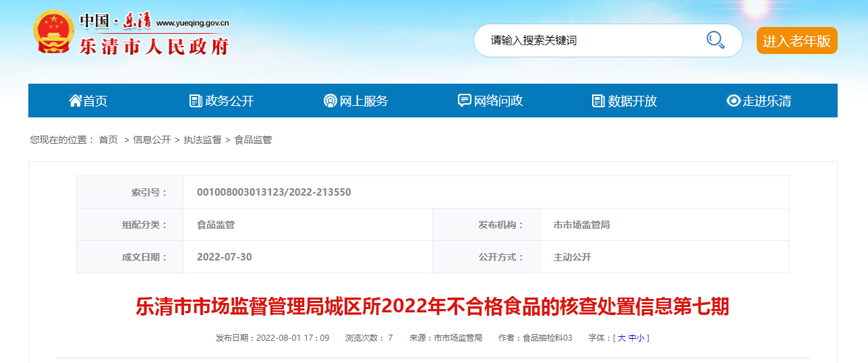The height and width of the screenshot is (363, 868).
Task: Go to 网上服务 in the navigation bar
Action: click(x=364, y=101)
